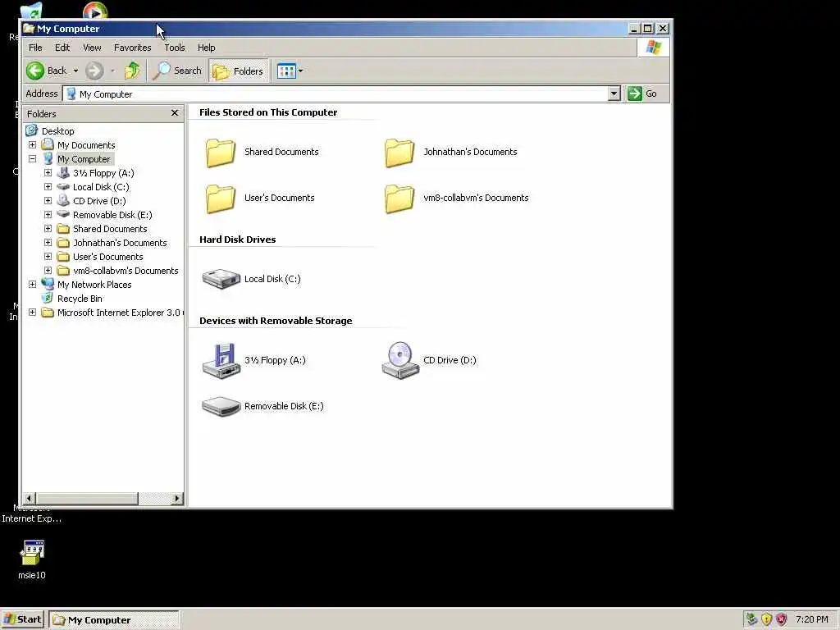Open the File menu
Viewport: 840px width, 630px height.
(35, 48)
